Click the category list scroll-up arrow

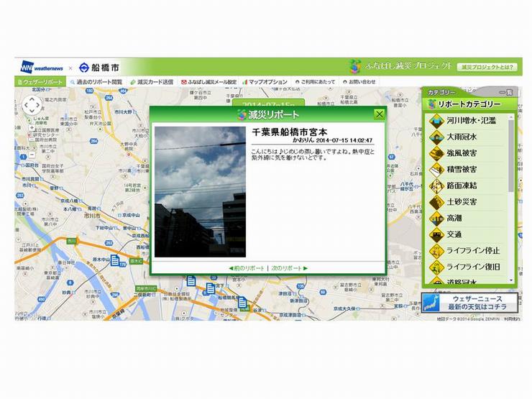[511, 117]
